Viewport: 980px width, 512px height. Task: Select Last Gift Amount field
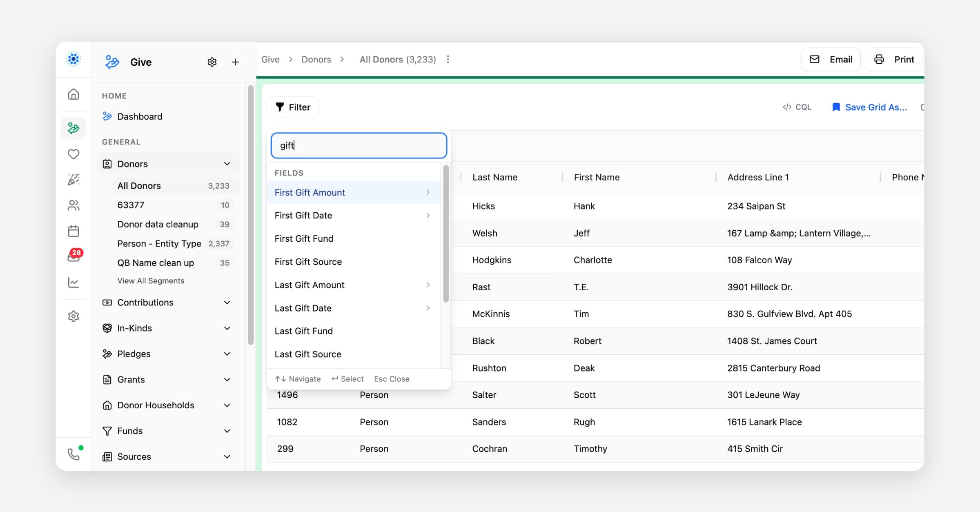coord(354,285)
